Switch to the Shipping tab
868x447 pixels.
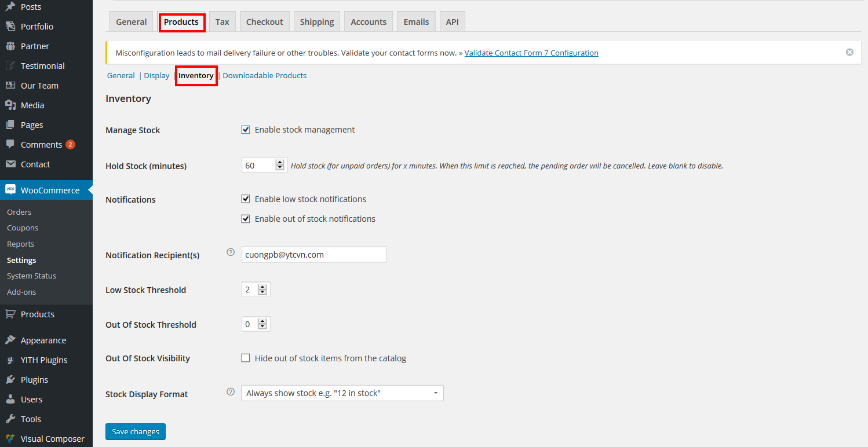pos(316,22)
